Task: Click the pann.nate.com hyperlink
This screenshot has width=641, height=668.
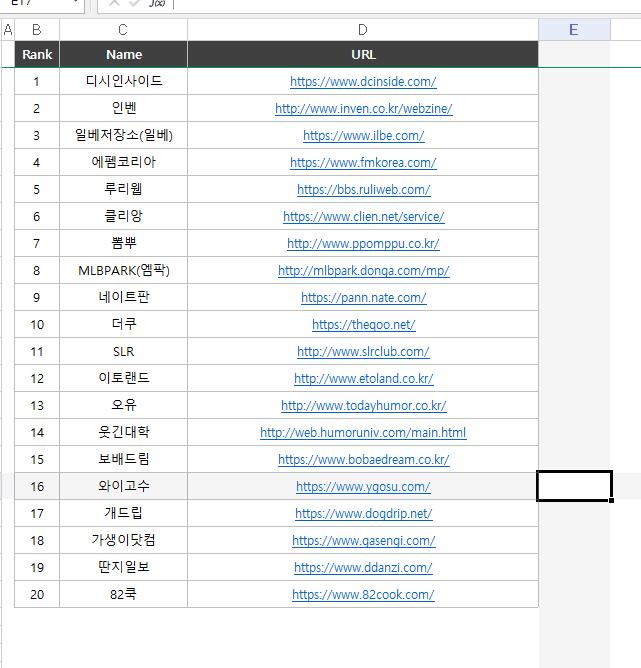Action: coord(363,298)
